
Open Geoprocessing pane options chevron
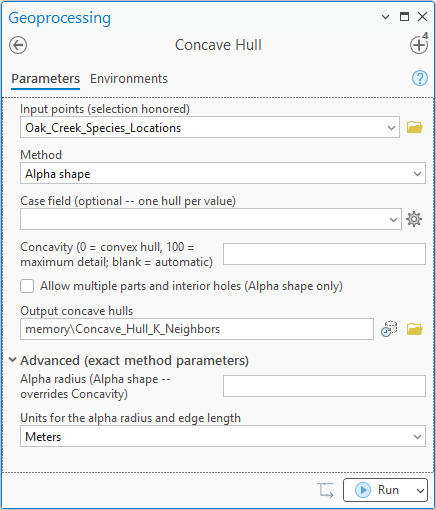[385, 17]
